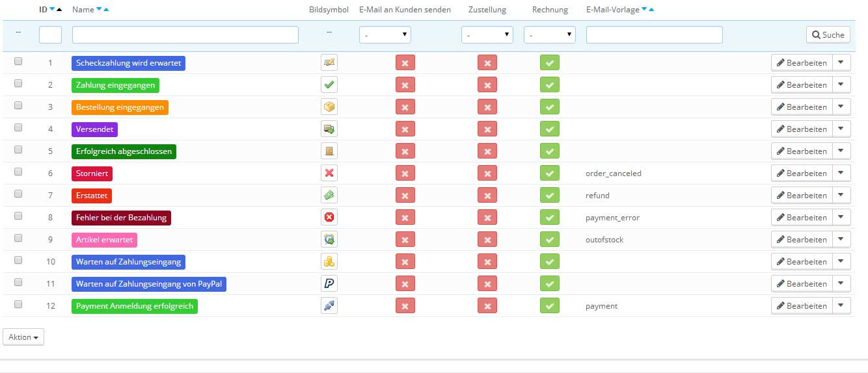Image resolution: width=868 pixels, height=373 pixels.
Task: Click the cheque icon for Scheckzahlung wird erwartet
Action: pos(330,62)
